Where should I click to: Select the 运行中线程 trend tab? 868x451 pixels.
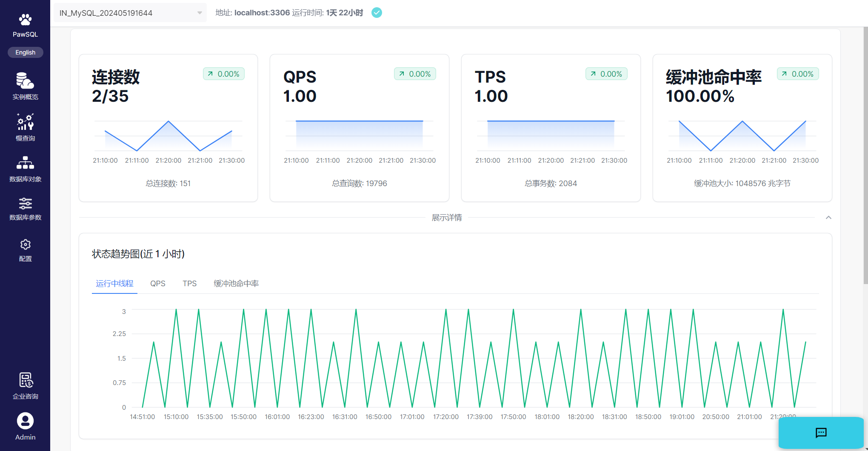tap(114, 284)
